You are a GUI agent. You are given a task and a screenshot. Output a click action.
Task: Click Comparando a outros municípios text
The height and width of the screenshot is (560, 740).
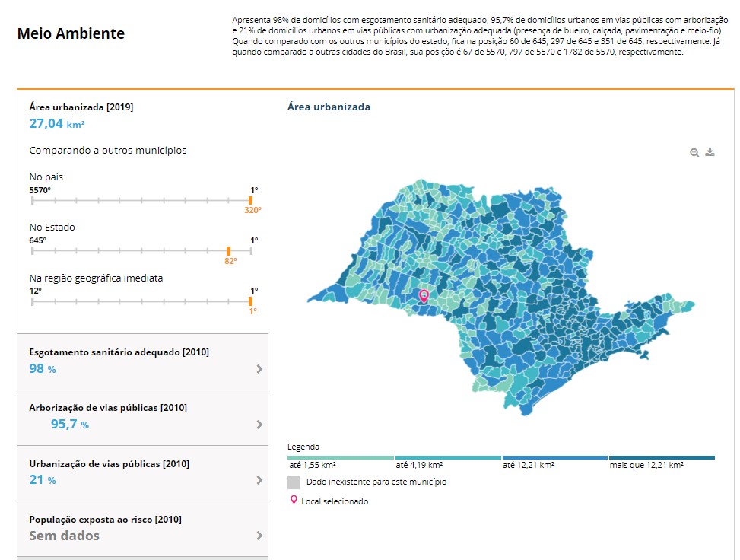pos(108,150)
